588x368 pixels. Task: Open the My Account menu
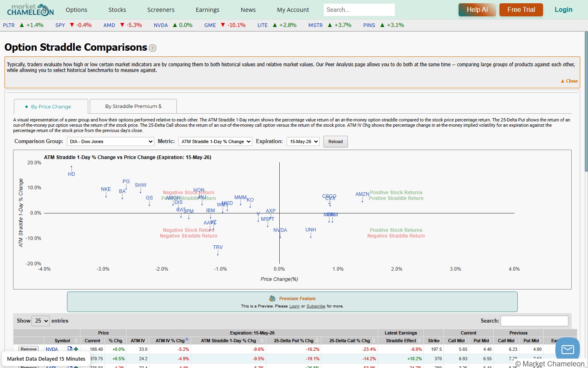click(x=293, y=10)
